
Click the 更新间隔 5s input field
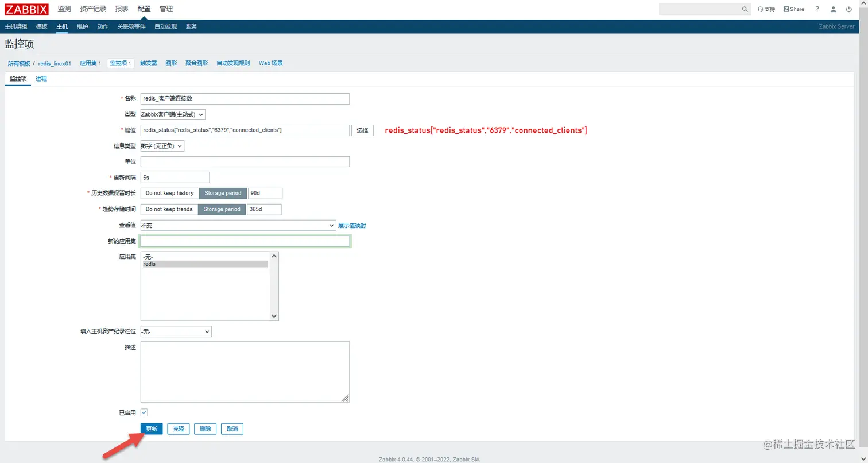pos(175,178)
